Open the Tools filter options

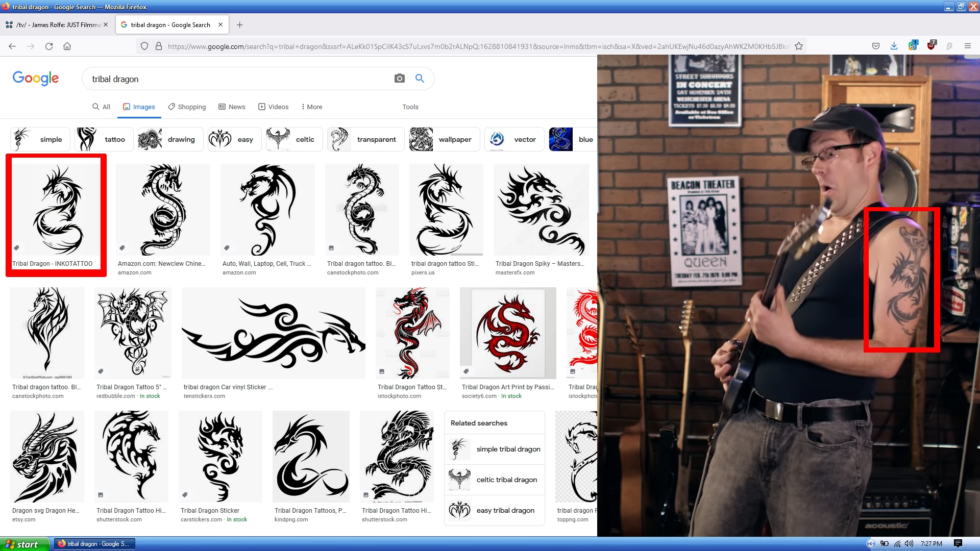[x=410, y=107]
